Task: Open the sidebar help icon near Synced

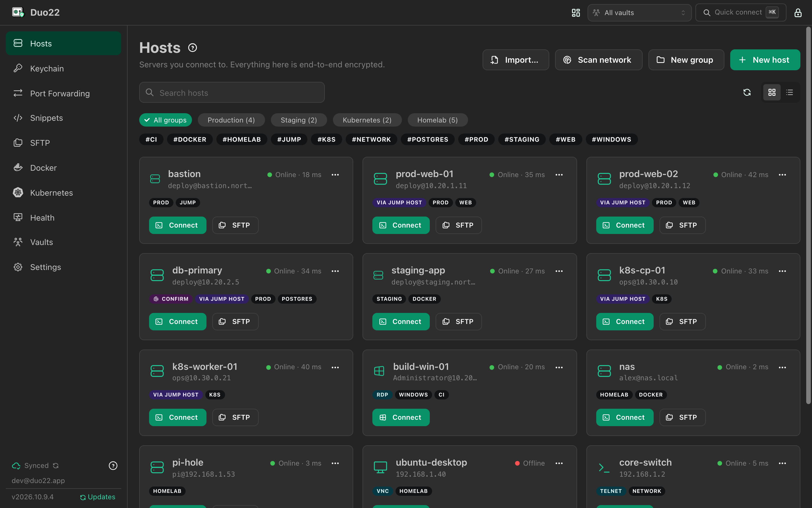Action: point(113,466)
